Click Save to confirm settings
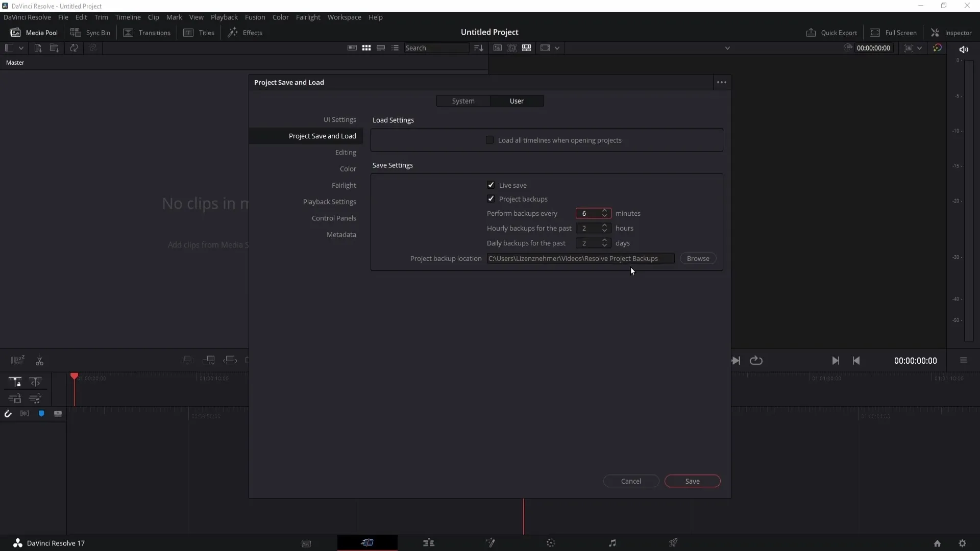Screen dimensions: 980x551 pos(692,481)
